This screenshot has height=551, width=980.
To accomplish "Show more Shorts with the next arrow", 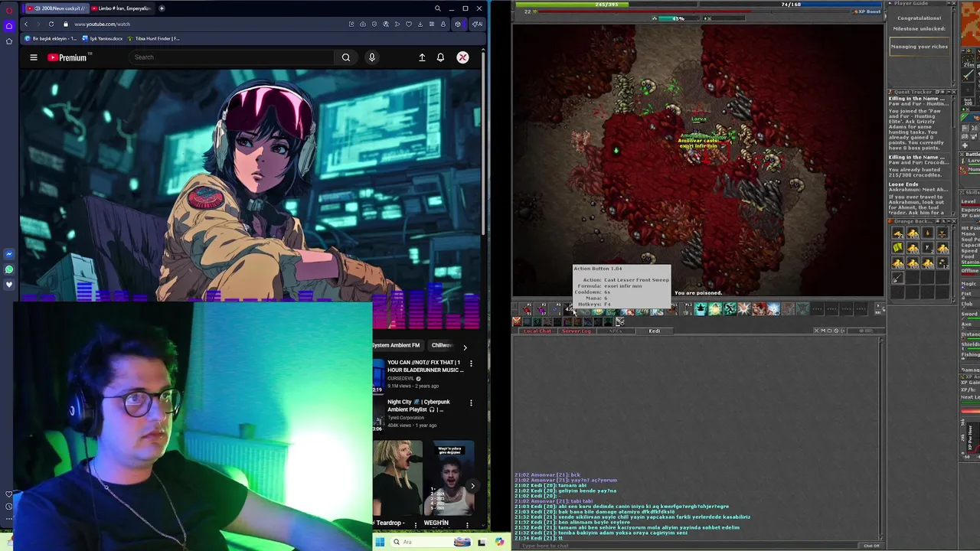I will [x=472, y=485].
